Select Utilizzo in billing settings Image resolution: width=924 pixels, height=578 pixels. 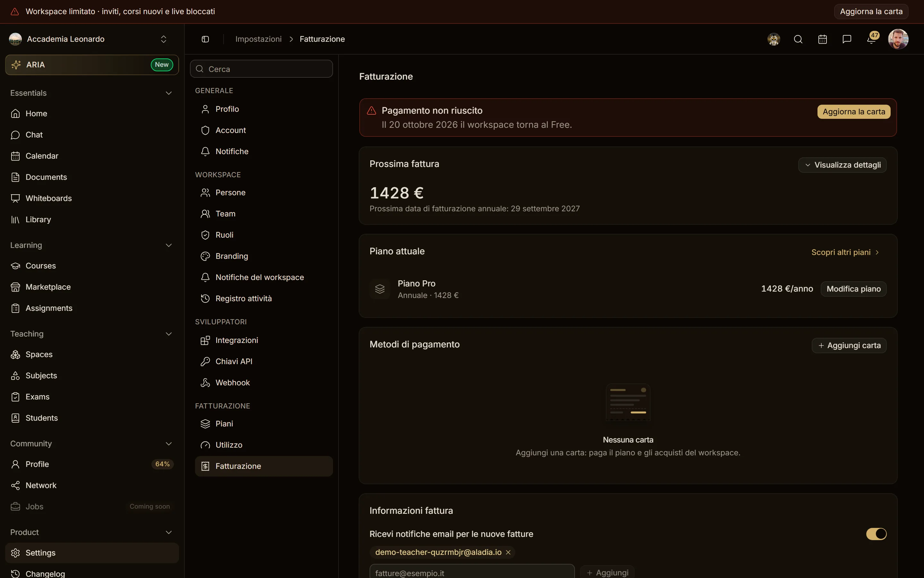(264, 445)
